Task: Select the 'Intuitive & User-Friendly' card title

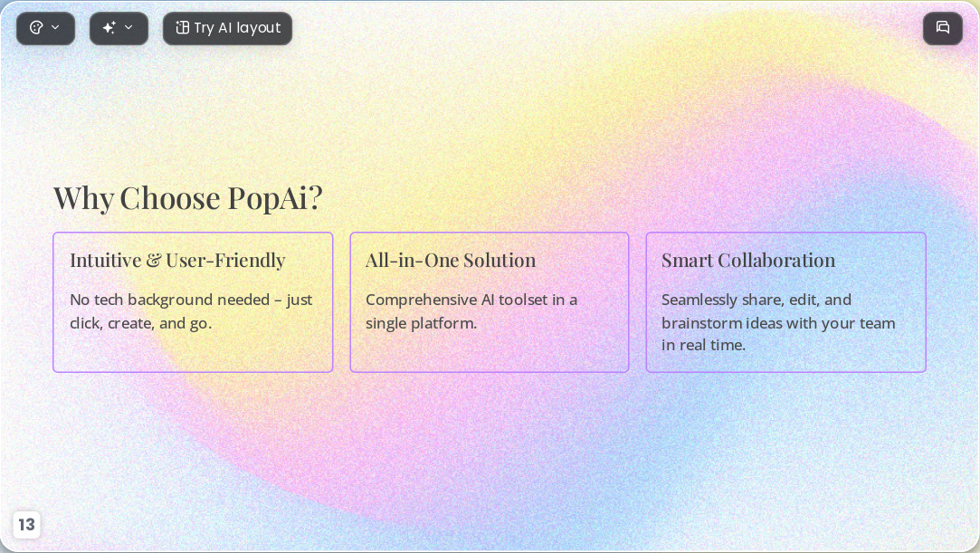Action: 177,260
